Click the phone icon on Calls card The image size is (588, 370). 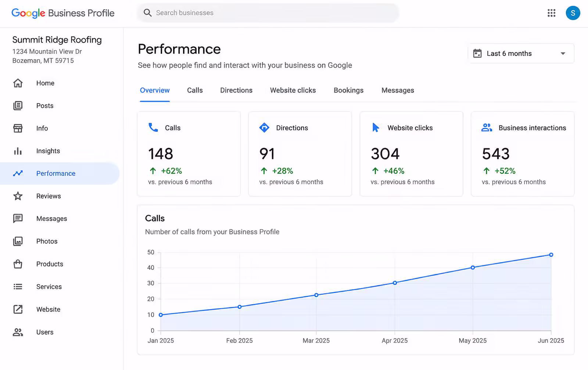(x=153, y=127)
